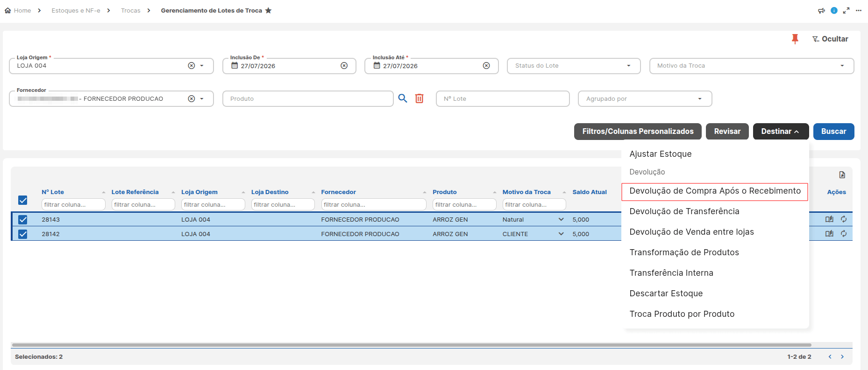Click the Home icon in breadcrumb
This screenshot has width=868, height=370.
point(7,10)
